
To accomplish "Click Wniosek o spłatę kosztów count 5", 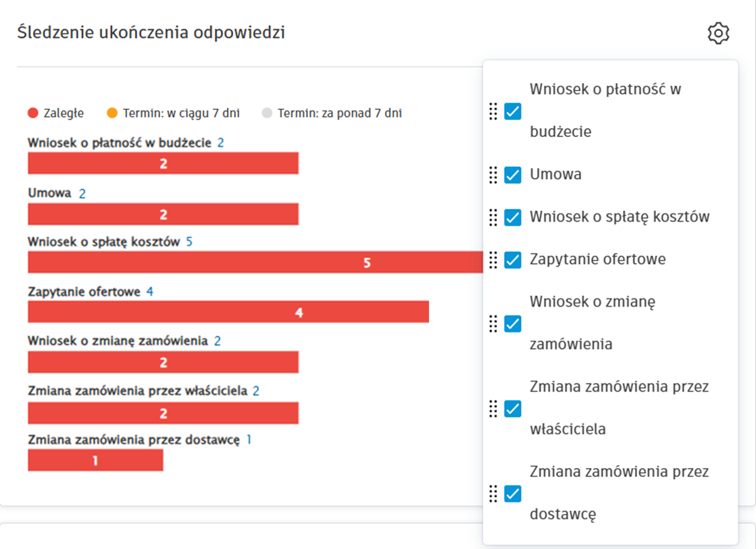I will [189, 242].
